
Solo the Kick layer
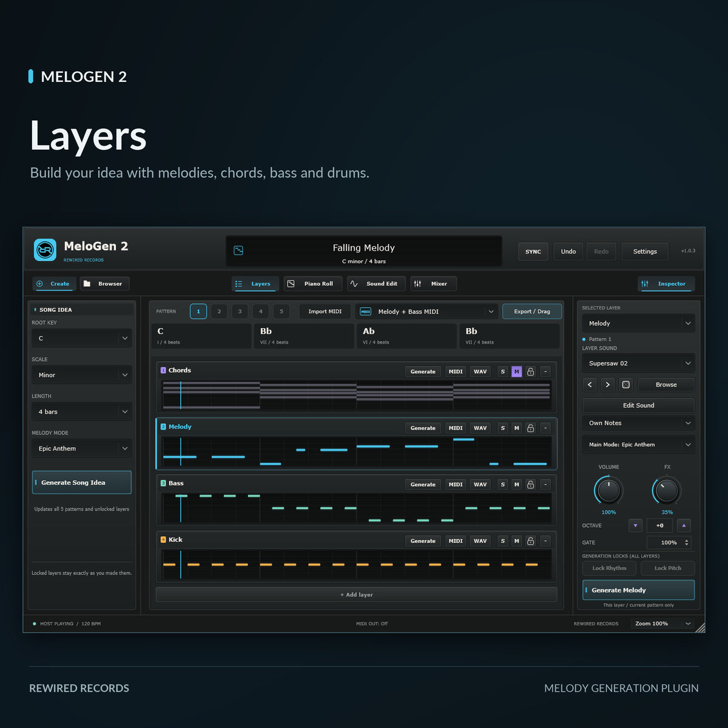[x=502, y=541]
